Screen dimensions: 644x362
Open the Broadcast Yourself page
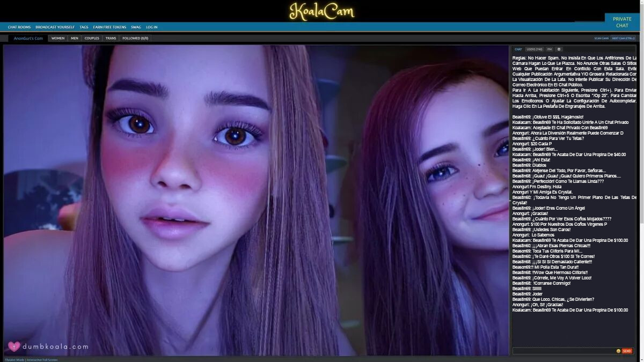point(55,27)
